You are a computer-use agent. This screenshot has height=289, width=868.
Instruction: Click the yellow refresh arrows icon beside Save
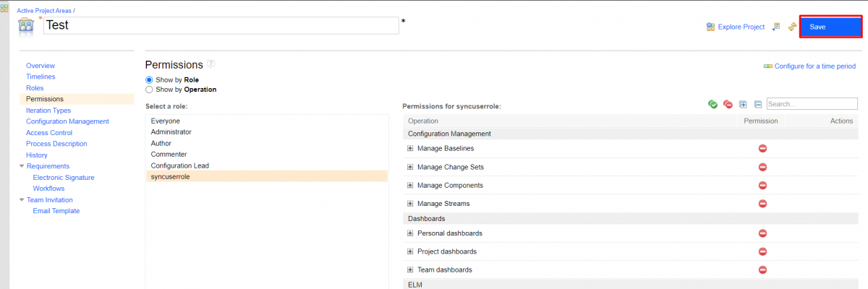(x=792, y=27)
